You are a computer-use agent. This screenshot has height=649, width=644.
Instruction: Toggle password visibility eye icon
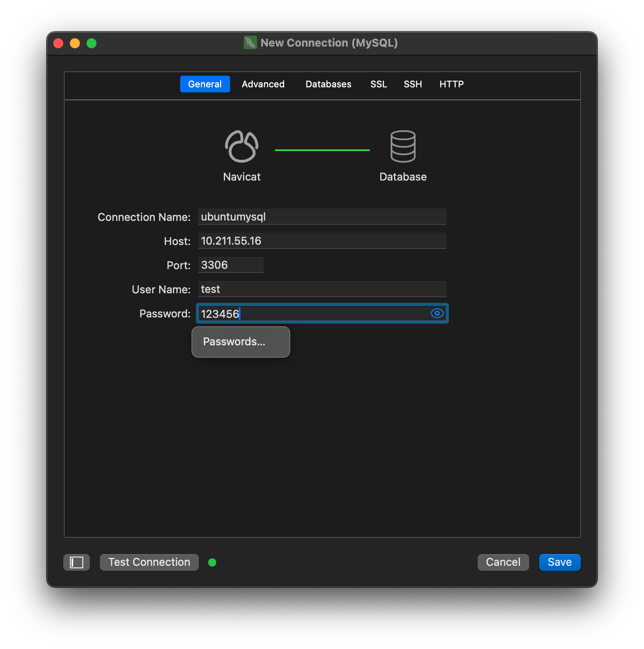click(x=437, y=313)
